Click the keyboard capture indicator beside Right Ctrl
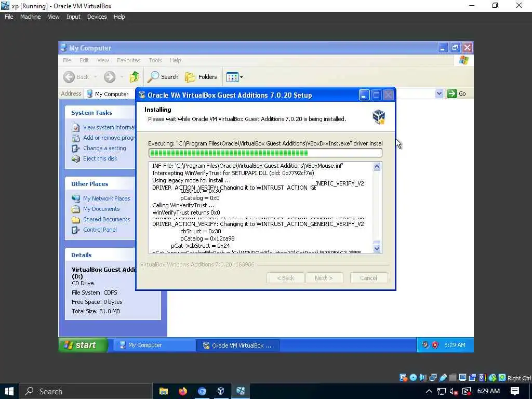Viewport: 532px width, 399px height. click(x=502, y=378)
